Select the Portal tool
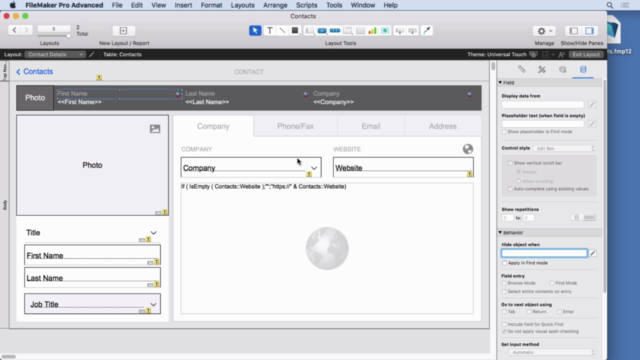The height and width of the screenshot is (360, 640). pos(360,31)
